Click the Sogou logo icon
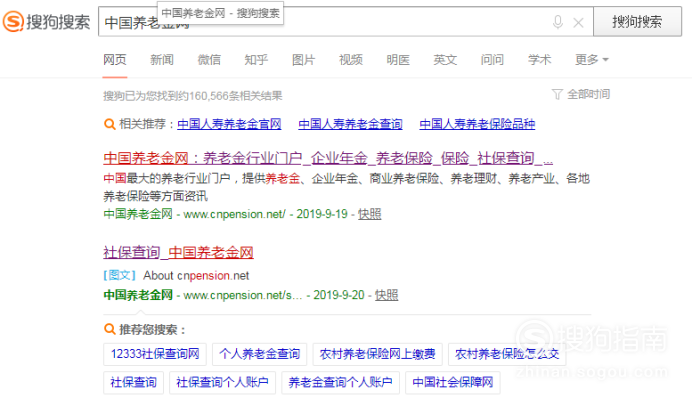The width and height of the screenshot is (692, 406). [13, 22]
